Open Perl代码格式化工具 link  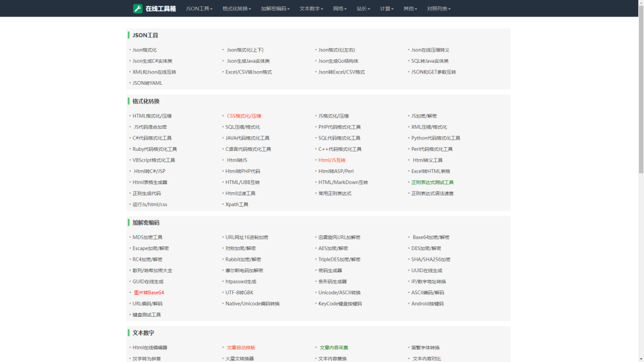pos(432,150)
